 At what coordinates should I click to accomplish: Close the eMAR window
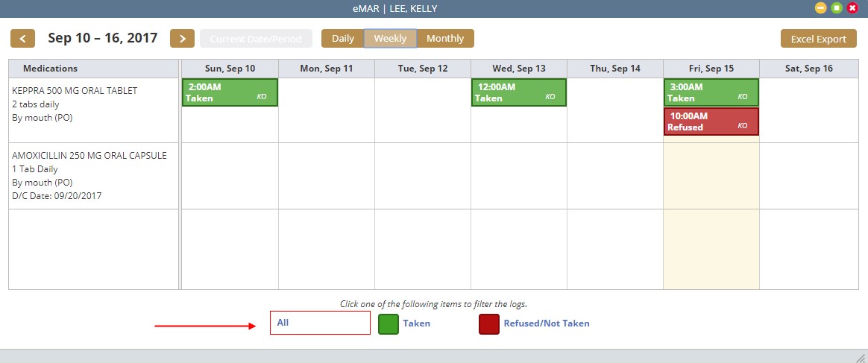[852, 8]
